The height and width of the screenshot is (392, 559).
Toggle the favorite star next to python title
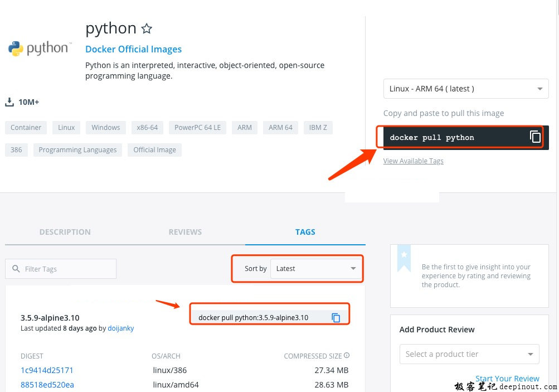tap(146, 28)
